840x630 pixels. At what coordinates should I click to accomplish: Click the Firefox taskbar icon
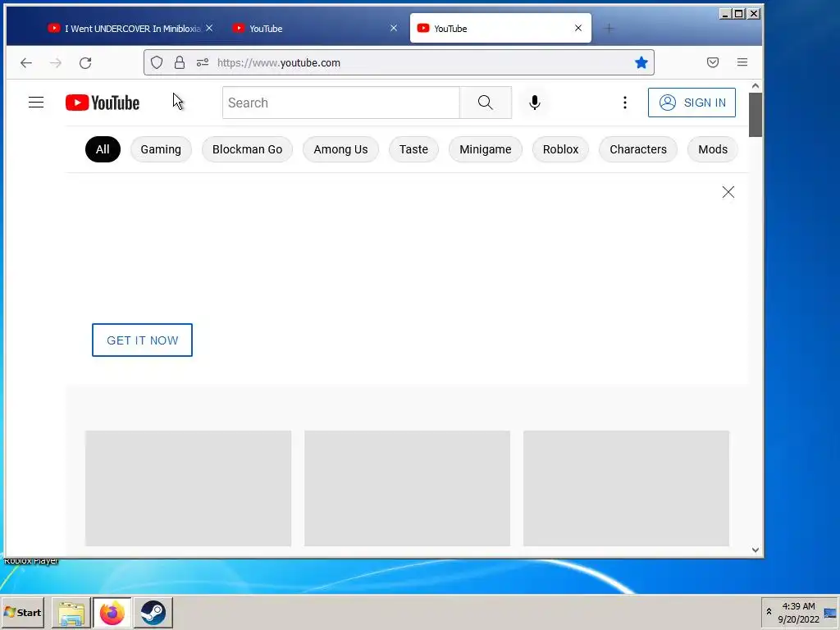[x=112, y=613]
